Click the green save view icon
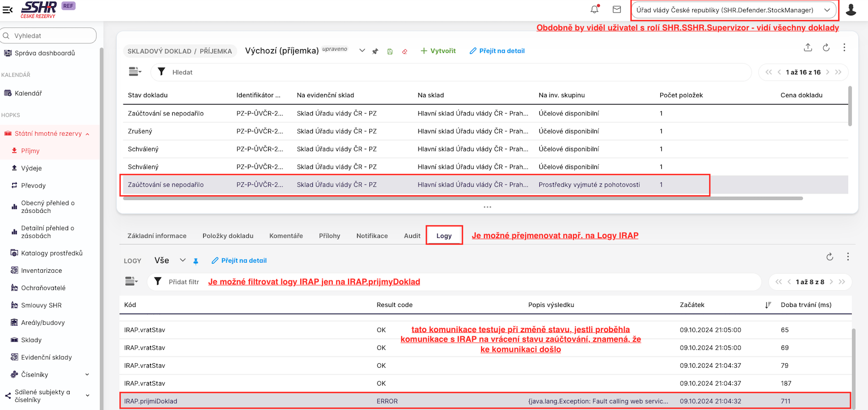868x410 pixels. tap(390, 51)
